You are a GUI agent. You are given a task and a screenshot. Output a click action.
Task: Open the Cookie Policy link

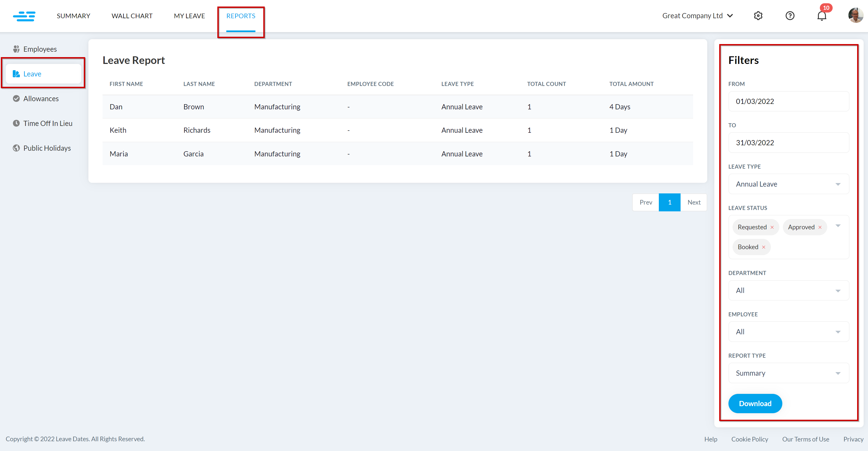point(749,439)
